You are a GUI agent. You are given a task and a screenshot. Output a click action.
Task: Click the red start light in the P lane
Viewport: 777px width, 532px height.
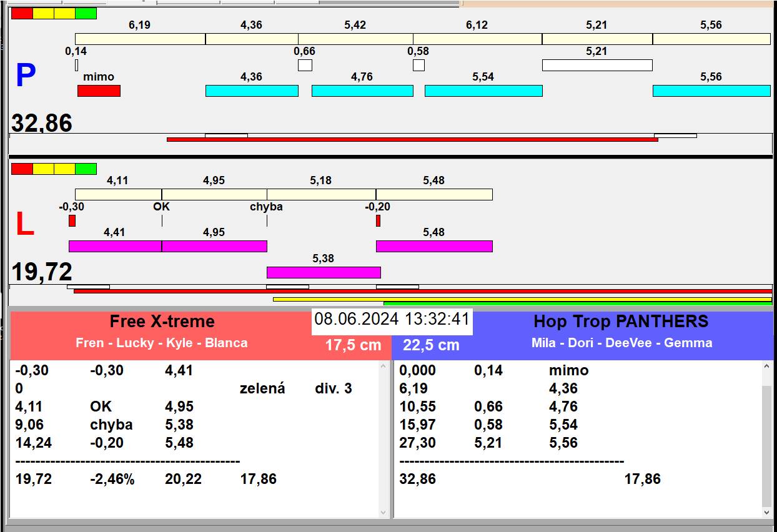(22, 13)
